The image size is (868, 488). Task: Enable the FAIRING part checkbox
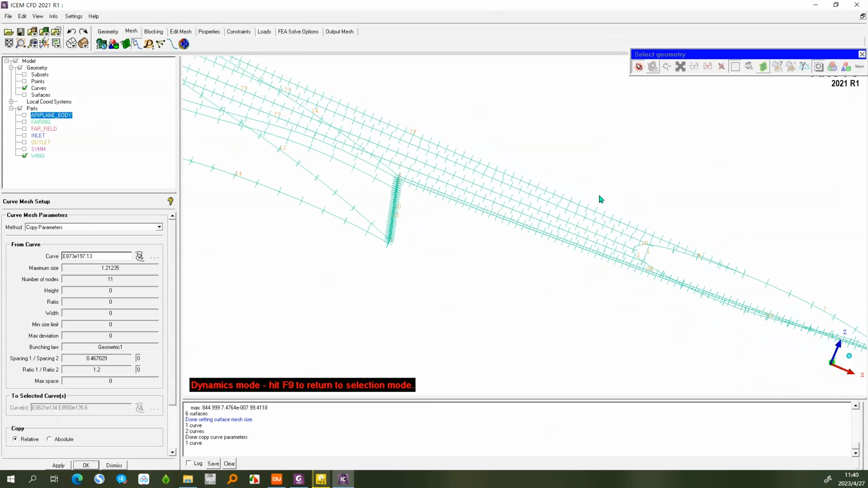(24, 122)
